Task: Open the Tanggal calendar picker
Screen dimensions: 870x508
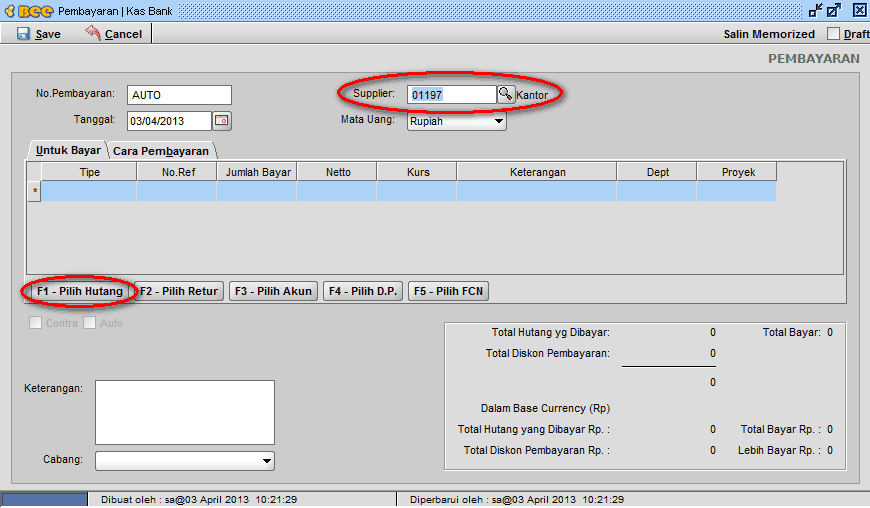Action: pos(221,121)
